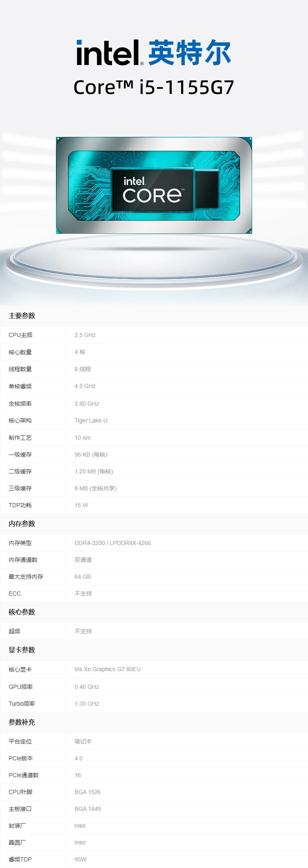Click the 三级缓存 value 8 MB (全核共享)
The height and width of the screenshot is (868, 308).
point(95,488)
